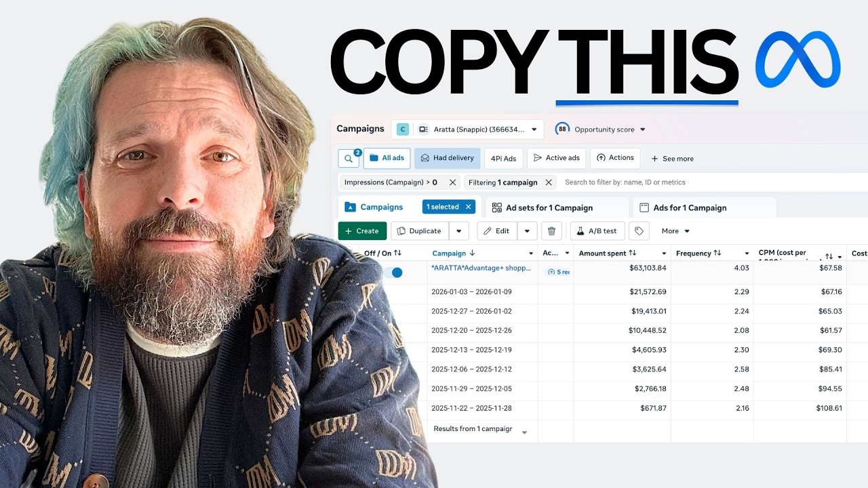868x488 pixels.
Task: Sort the CPM column arrows
Action: click(829, 257)
